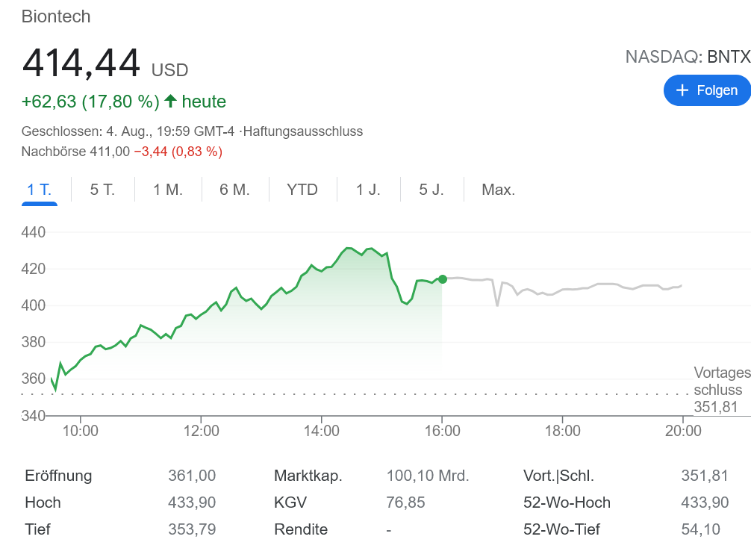The height and width of the screenshot is (560, 751).
Task: Click the Marktkap. value 100,10 Mrd.
Action: (428, 476)
